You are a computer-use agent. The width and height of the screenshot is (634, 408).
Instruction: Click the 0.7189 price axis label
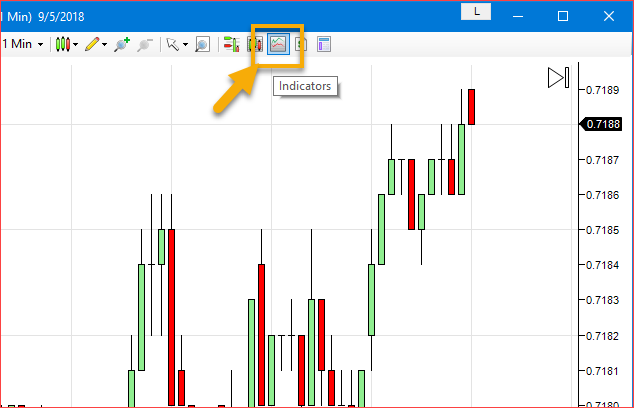pyautogui.click(x=602, y=90)
